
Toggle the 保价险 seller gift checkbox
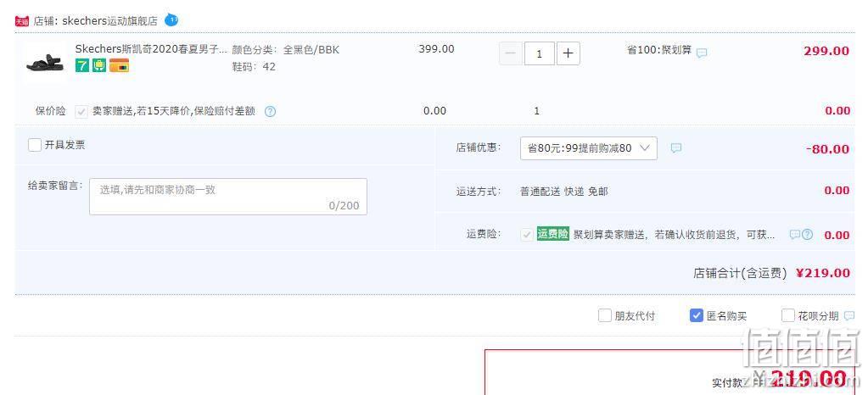click(x=81, y=111)
